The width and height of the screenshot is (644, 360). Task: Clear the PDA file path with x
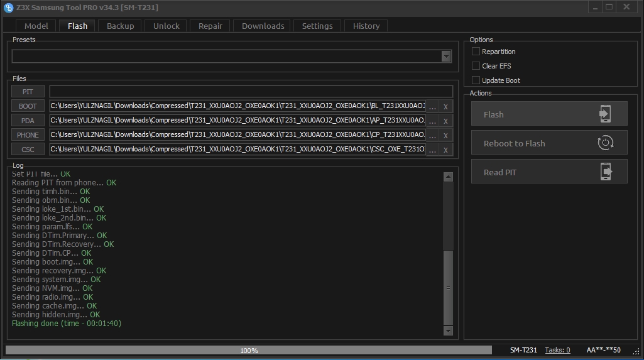pyautogui.click(x=445, y=121)
